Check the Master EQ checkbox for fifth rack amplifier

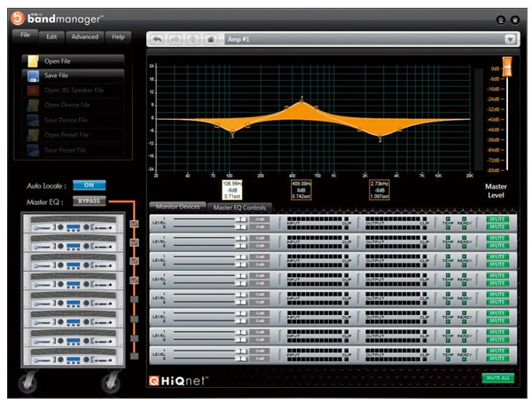pyautogui.click(x=135, y=299)
